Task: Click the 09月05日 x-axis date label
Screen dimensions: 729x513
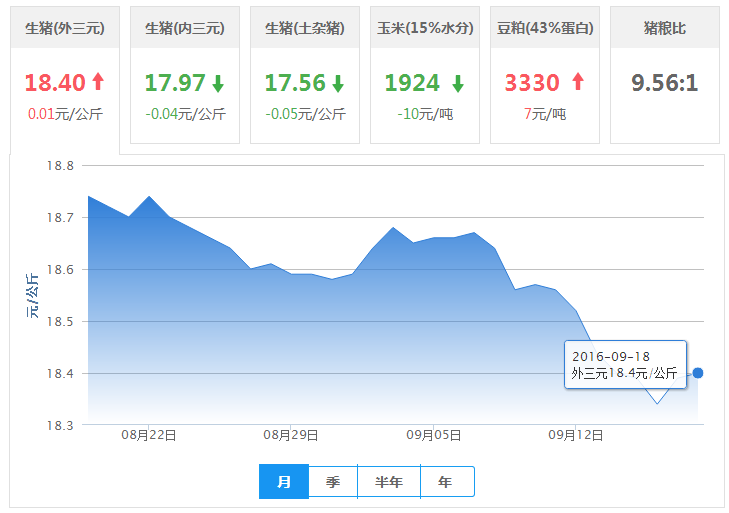Action: [x=434, y=435]
